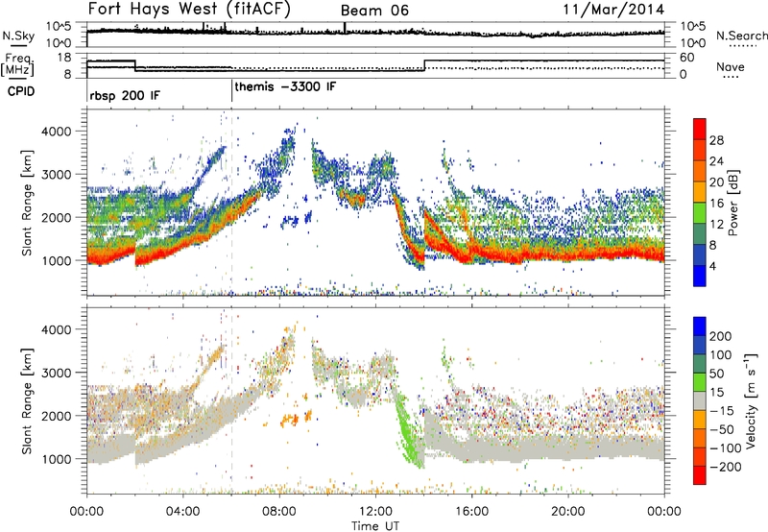Click the "-50" value on the velocity colorbar
This screenshot has width=768, height=532.
point(722,429)
